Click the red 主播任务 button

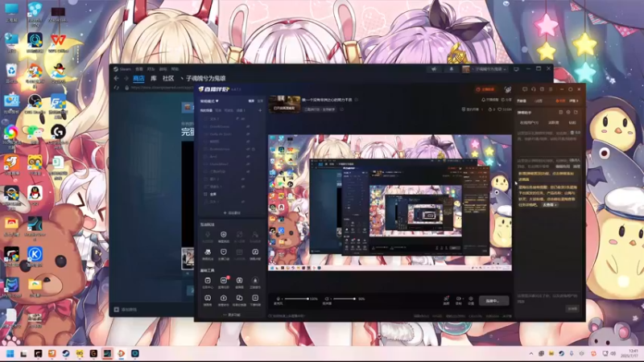coord(485,89)
